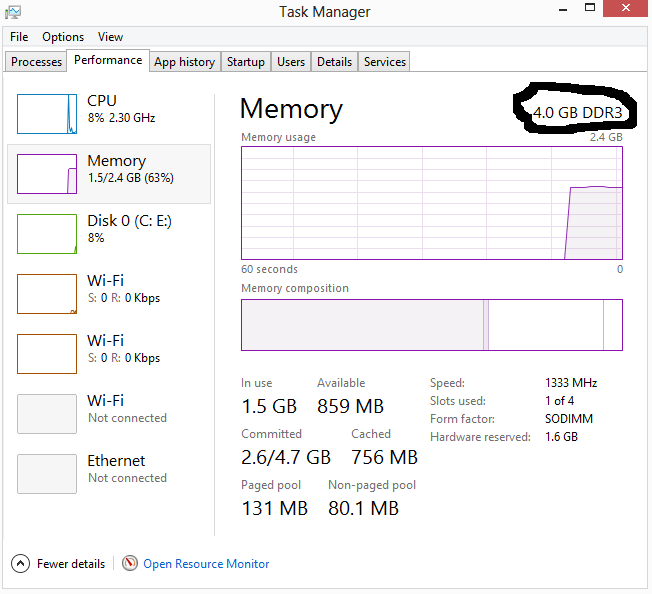
Task: Select the Disk 0 mini graph thumbnail
Action: (x=47, y=234)
